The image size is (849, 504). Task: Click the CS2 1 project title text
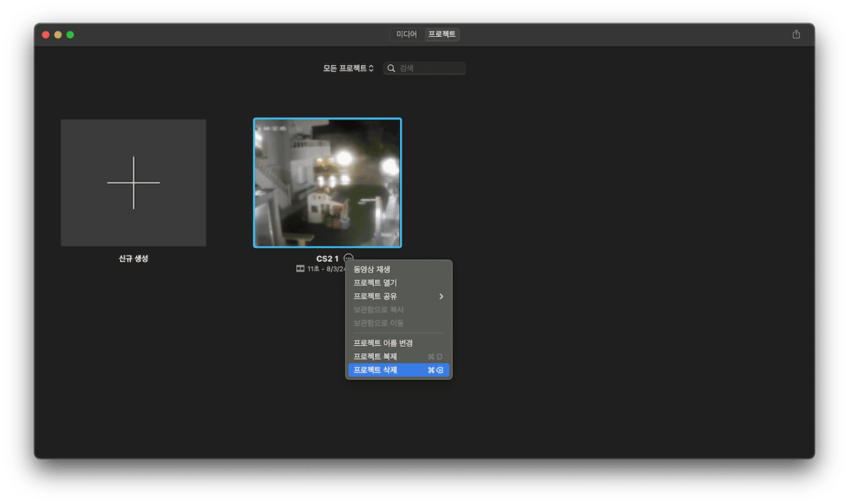coord(327,258)
